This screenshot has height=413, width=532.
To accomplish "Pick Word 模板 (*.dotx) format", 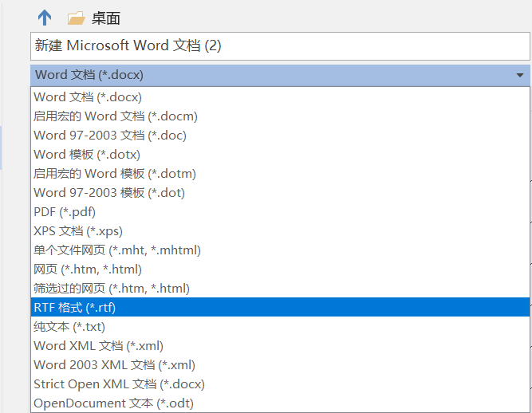I will [x=280, y=155].
